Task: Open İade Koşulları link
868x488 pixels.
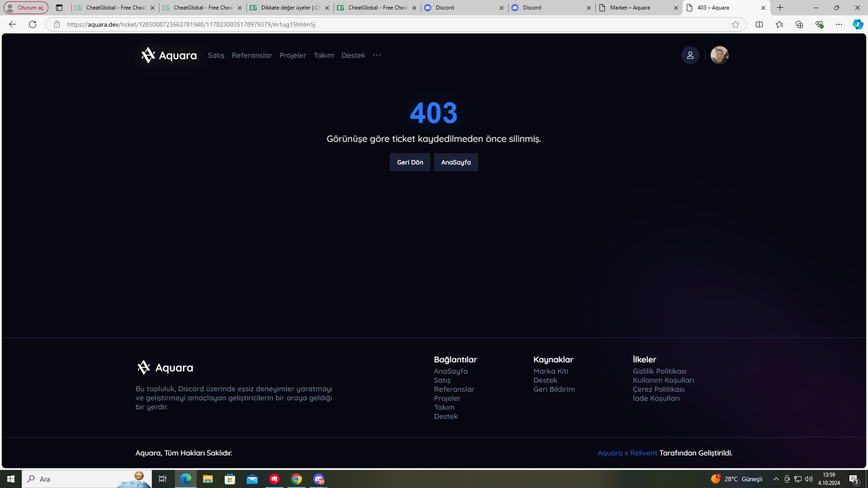Action: (x=656, y=398)
